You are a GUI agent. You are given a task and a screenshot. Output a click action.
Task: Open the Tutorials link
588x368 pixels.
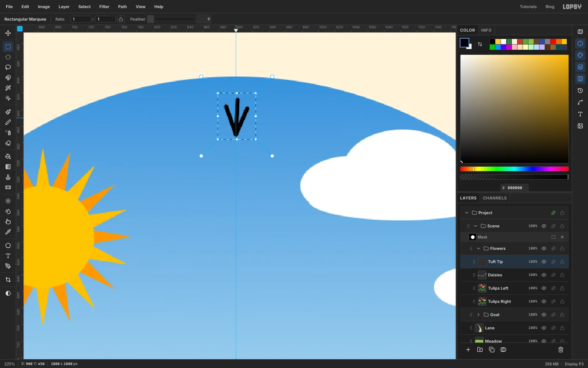(x=528, y=7)
